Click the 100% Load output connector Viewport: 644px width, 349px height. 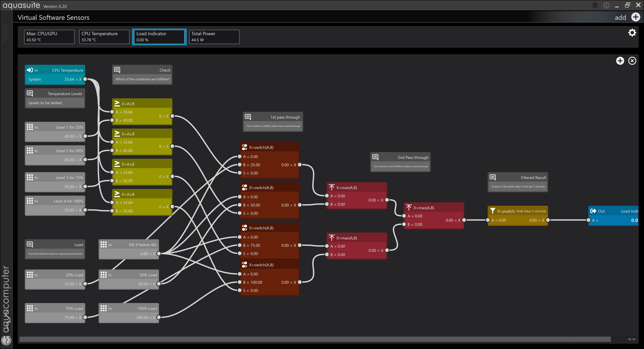click(159, 317)
